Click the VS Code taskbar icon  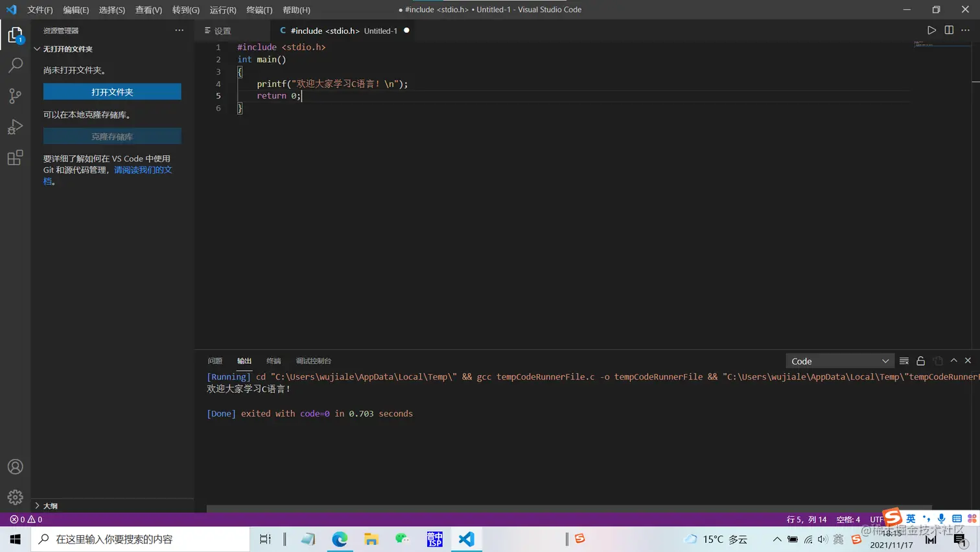[x=467, y=539]
